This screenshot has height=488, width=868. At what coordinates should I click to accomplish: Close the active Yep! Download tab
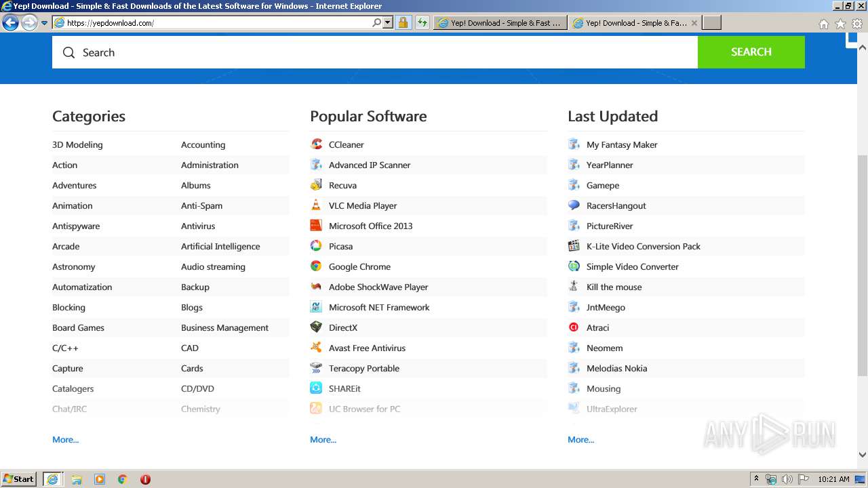(694, 22)
